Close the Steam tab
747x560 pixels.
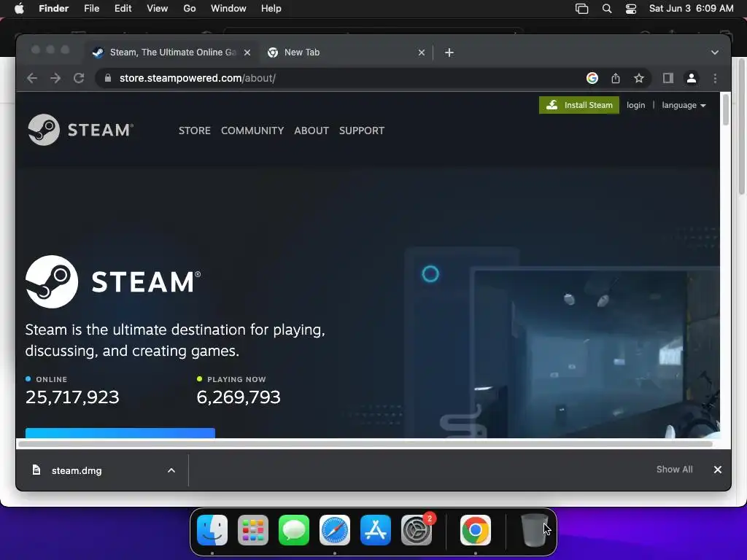tap(247, 52)
